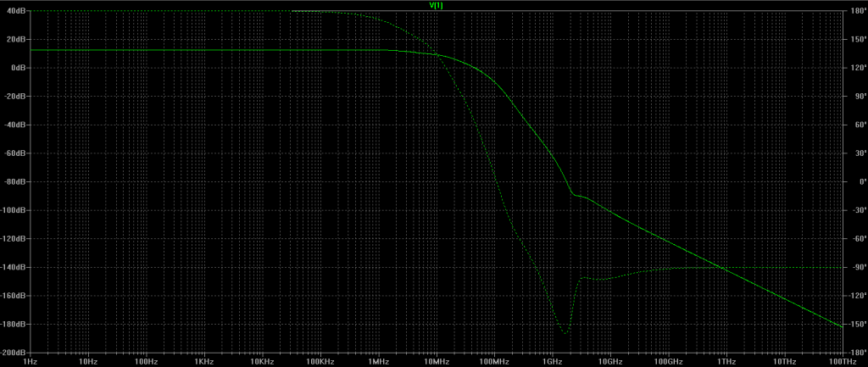Viewport: 868px width, 367px height.
Task: Click the -90° phase axis label
Action: pyautogui.click(x=855, y=267)
